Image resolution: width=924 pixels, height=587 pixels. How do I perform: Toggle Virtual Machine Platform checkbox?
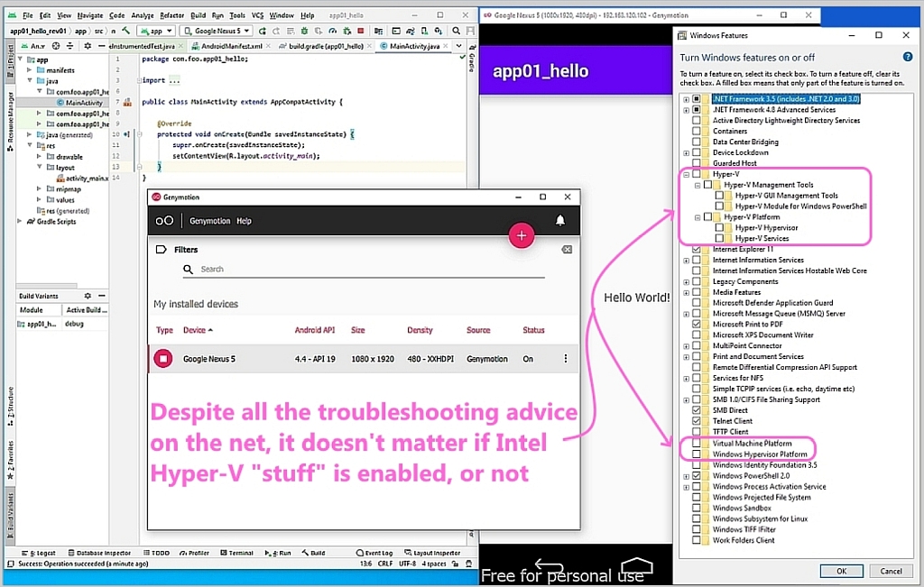[x=697, y=444]
